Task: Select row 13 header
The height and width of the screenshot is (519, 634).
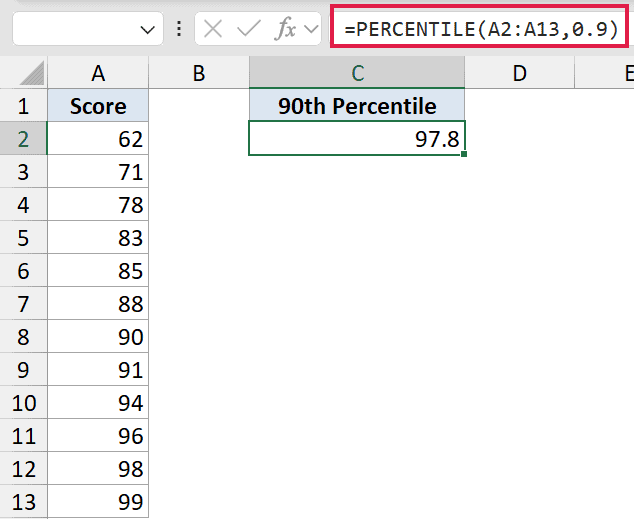Action: [x=23, y=502]
